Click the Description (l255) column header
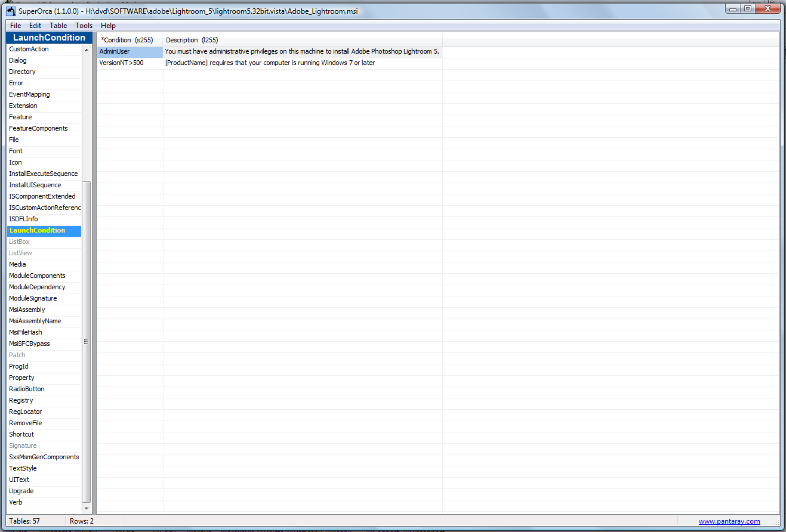This screenshot has height=532, width=786. click(x=303, y=40)
